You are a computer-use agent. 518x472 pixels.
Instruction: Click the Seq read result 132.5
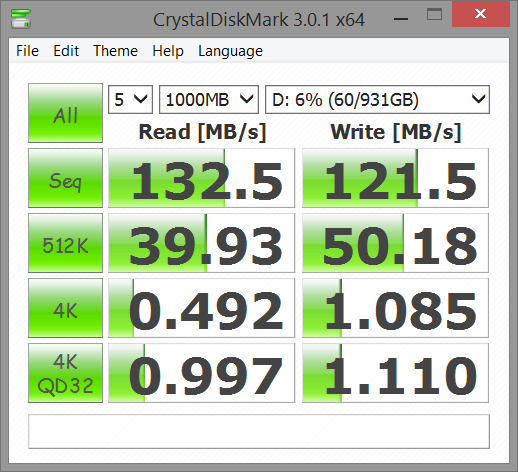click(201, 178)
